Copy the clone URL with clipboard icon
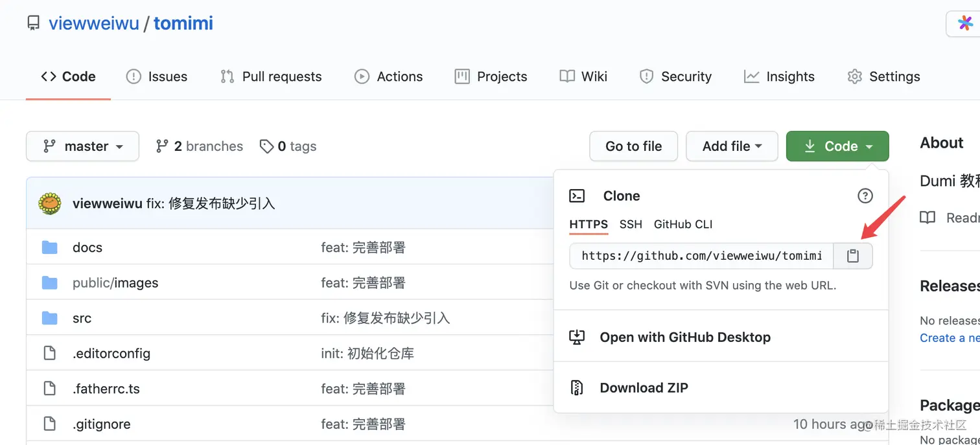Screen dimensions: 980x445 coord(853,256)
